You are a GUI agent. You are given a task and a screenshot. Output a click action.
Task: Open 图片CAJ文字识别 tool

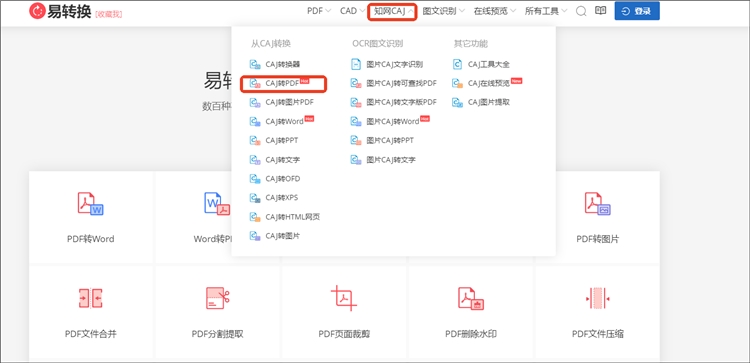pos(387,64)
